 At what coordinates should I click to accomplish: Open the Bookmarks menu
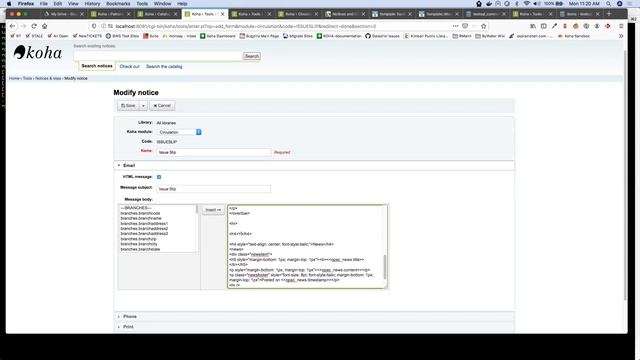118,4
